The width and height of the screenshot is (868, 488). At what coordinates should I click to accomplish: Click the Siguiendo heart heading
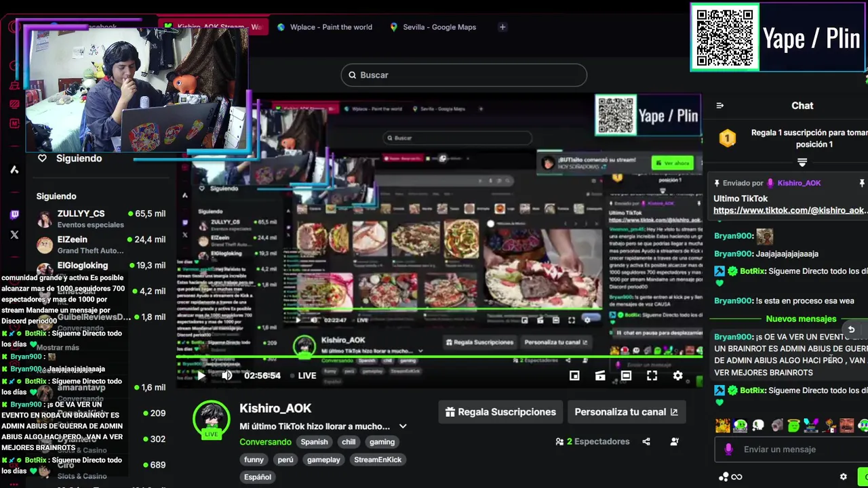point(70,159)
